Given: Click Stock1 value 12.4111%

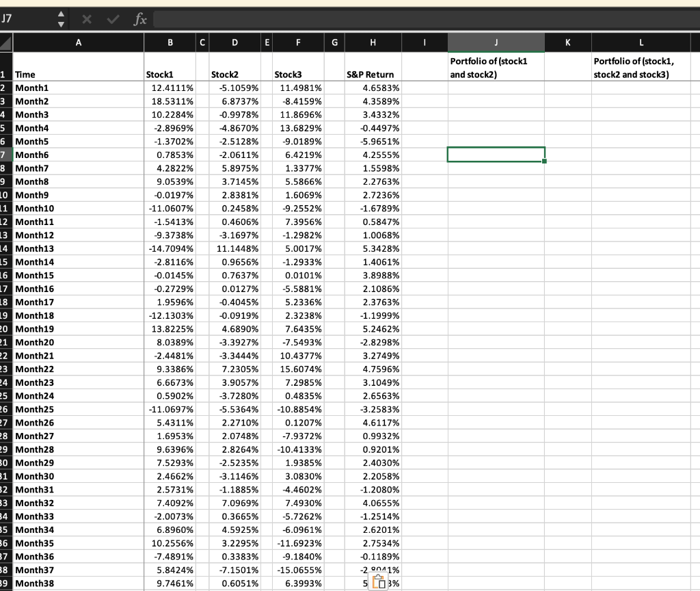Looking at the screenshot, I should 170,88.
